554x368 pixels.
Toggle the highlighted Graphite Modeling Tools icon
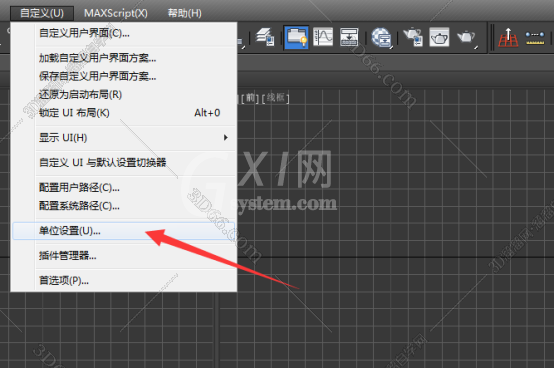[x=296, y=37]
